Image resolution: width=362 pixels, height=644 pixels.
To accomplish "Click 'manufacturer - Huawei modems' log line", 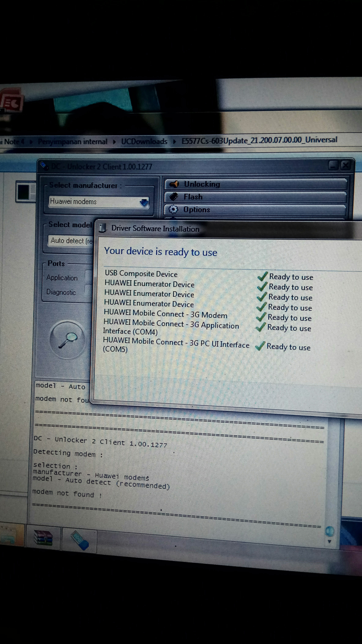I will tap(91, 475).
